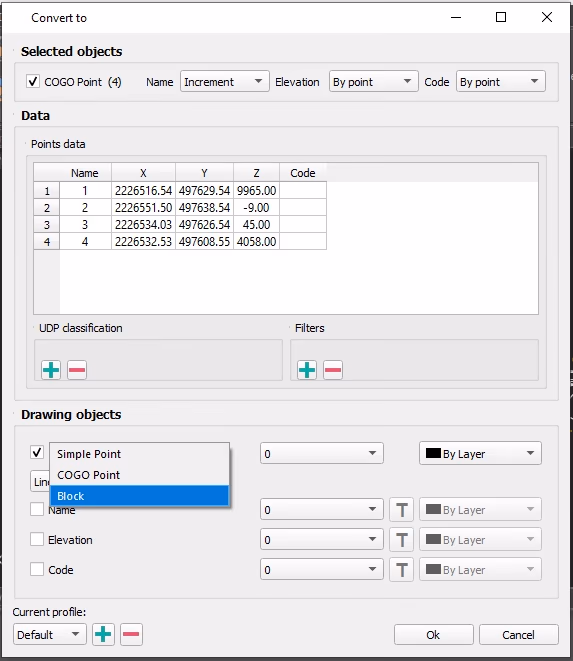Viewport: 573px width, 661px height.
Task: Expand the Default profile dropdown
Action: [50, 634]
